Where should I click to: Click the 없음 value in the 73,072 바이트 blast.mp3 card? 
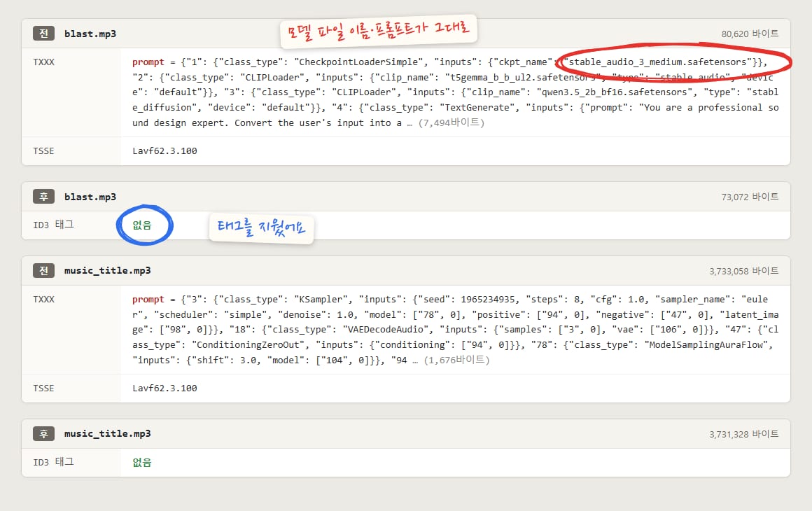[x=142, y=225]
